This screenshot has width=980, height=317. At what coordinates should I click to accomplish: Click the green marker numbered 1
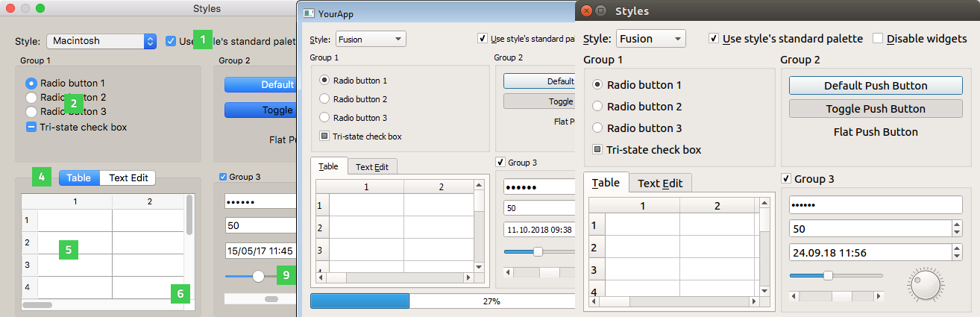[x=203, y=39]
